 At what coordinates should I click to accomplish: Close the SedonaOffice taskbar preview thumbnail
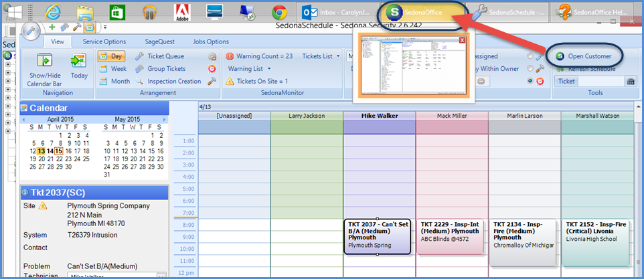pyautogui.click(x=462, y=39)
